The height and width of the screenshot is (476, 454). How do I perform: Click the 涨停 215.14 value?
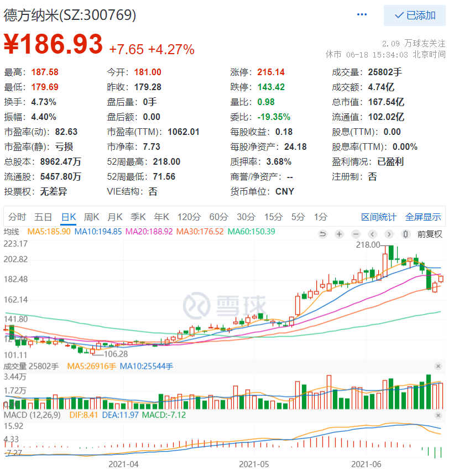tap(271, 72)
